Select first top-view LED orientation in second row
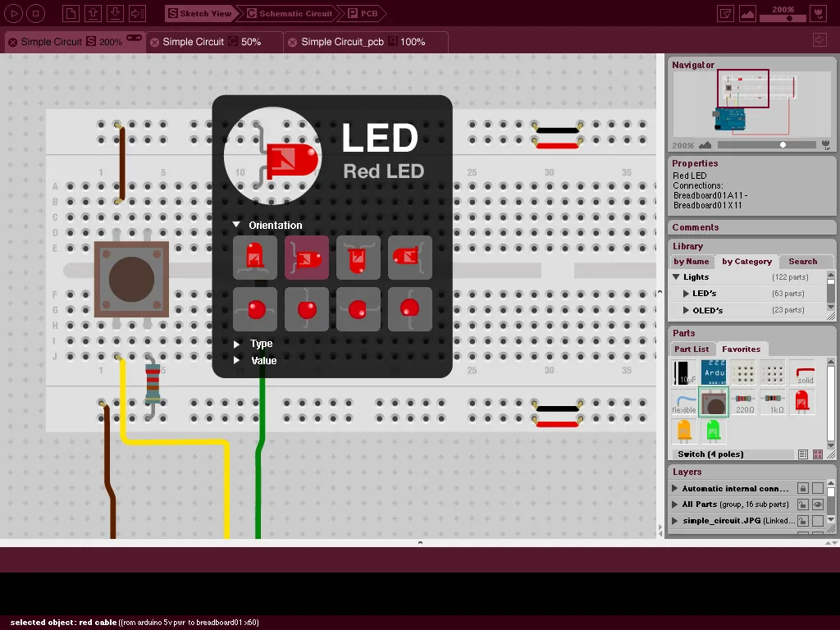This screenshot has width=840, height=630. (x=255, y=309)
